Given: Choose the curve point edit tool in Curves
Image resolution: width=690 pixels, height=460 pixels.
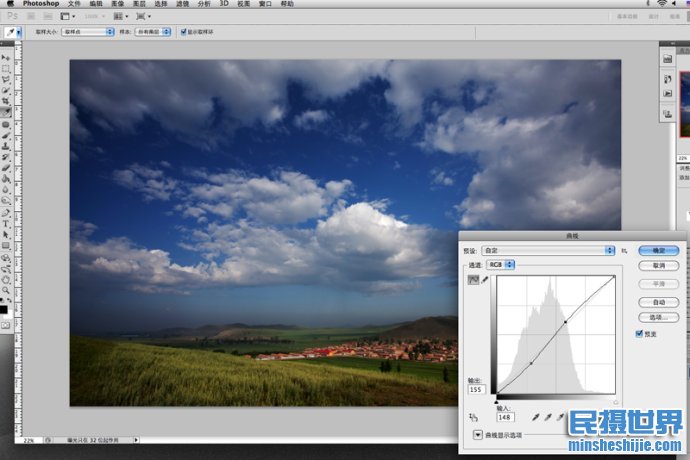Looking at the screenshot, I should pos(473,280).
